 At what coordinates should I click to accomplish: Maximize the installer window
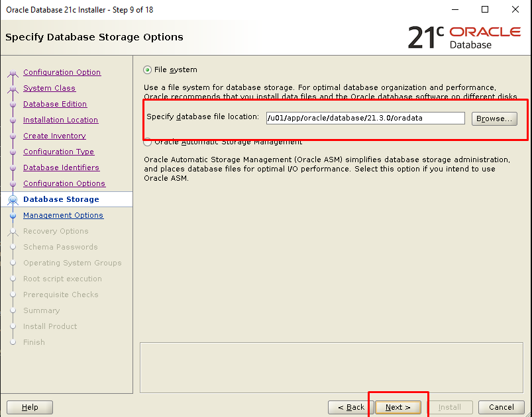[x=485, y=9]
